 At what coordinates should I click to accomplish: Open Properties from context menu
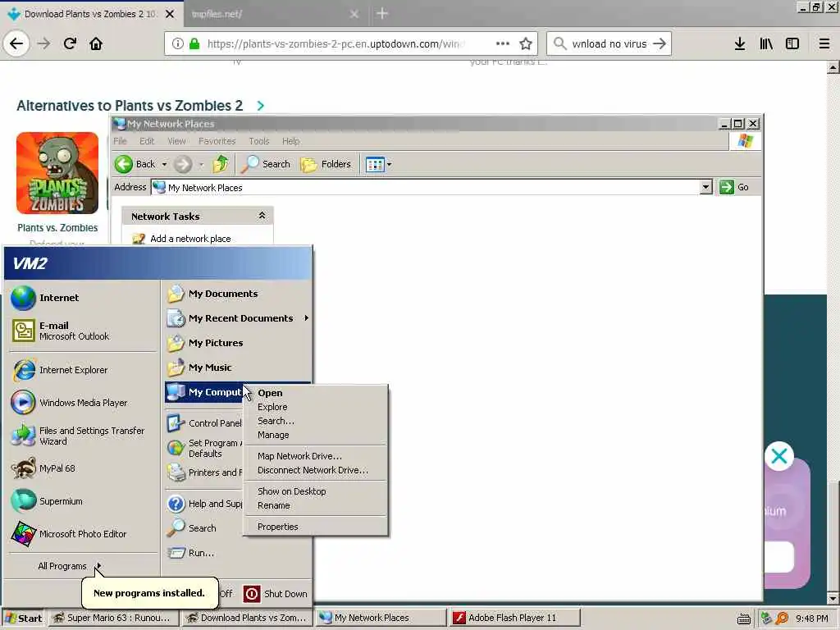pos(316,527)
